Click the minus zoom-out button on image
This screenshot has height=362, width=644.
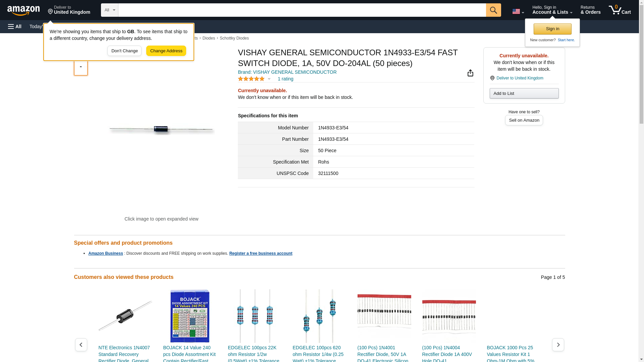point(80,67)
